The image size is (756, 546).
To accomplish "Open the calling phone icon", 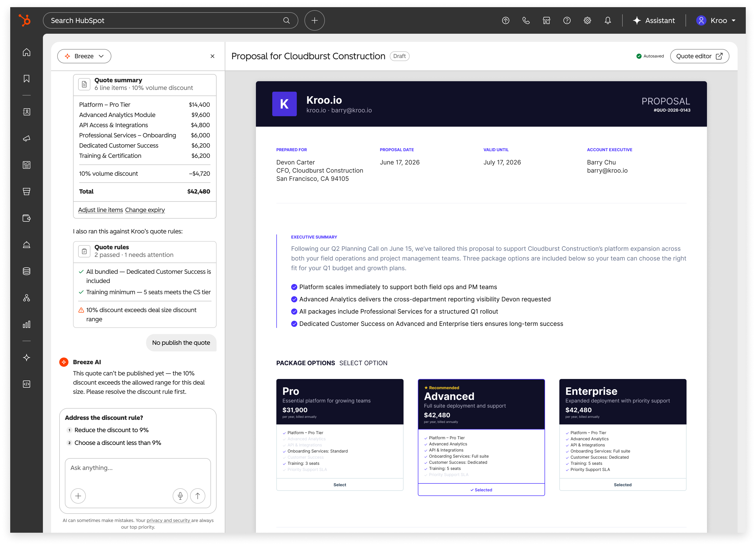I will click(526, 20).
